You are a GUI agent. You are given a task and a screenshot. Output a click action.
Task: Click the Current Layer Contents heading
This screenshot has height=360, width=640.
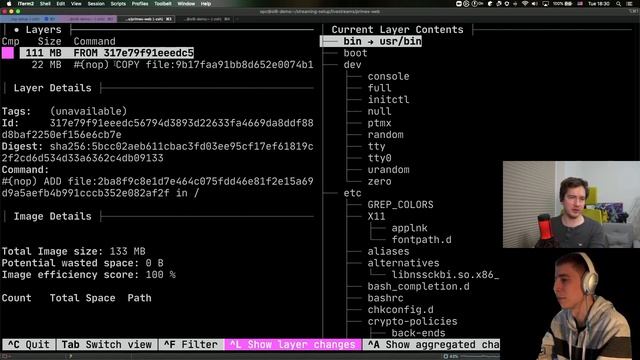pos(397,30)
